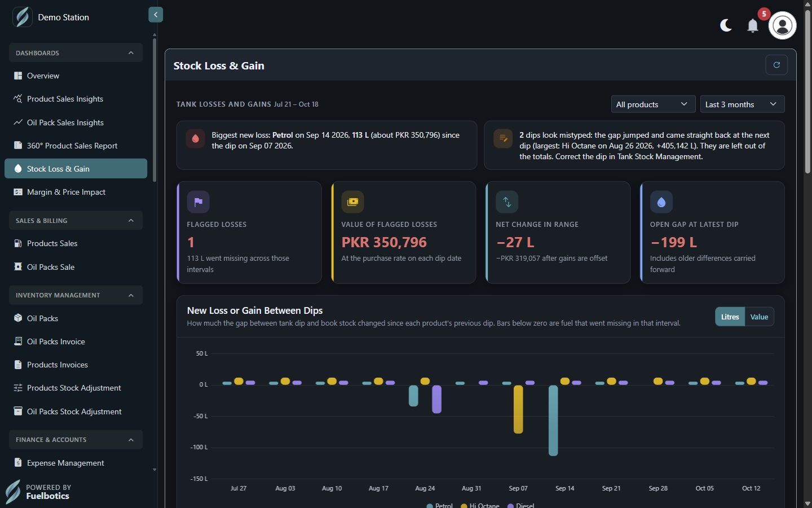Collapse the sidebar with the arrow button

coord(156,15)
